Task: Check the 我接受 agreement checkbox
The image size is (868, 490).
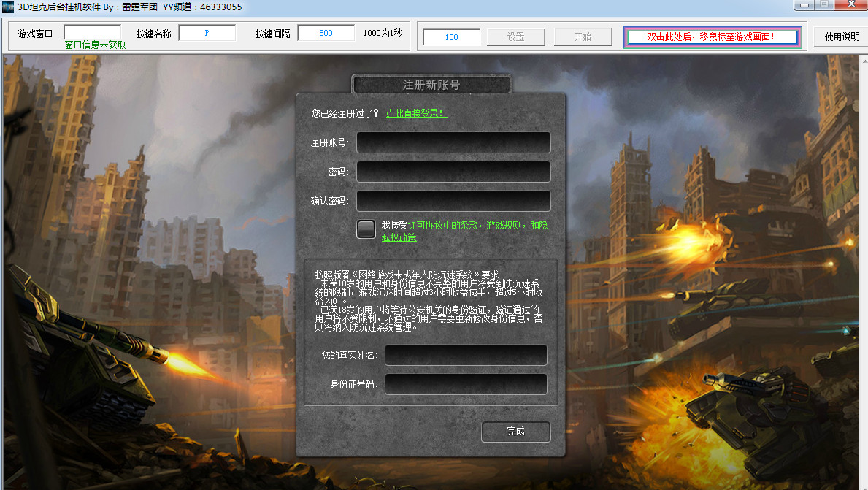Action: [x=366, y=229]
